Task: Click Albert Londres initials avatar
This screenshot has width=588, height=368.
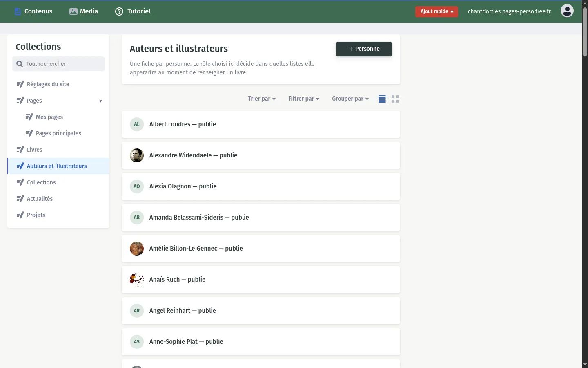Action: pyautogui.click(x=137, y=124)
